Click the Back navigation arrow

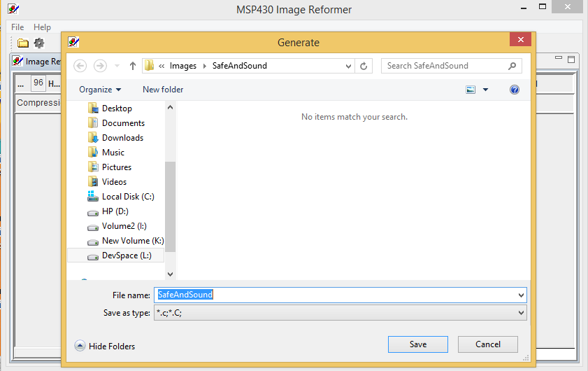(x=80, y=66)
